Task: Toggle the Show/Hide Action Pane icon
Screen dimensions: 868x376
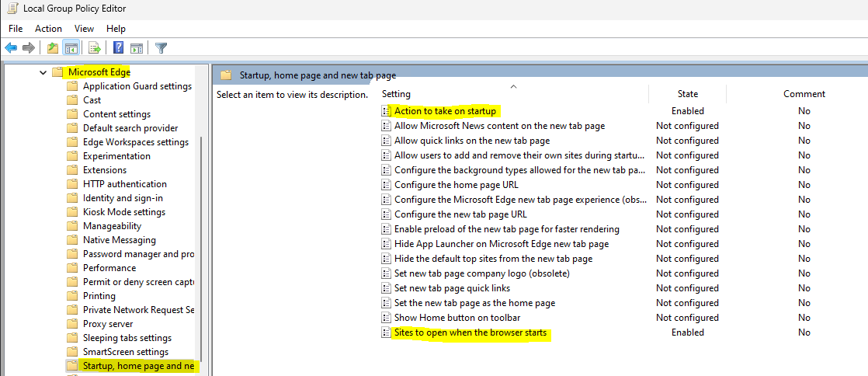Action: tap(137, 48)
